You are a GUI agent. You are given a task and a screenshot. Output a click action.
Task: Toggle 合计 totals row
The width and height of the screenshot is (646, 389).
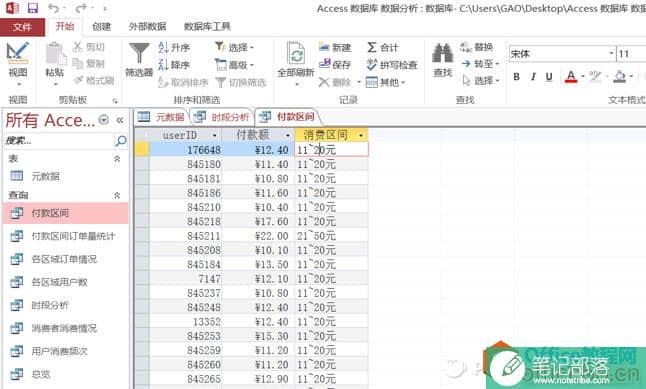coord(382,47)
